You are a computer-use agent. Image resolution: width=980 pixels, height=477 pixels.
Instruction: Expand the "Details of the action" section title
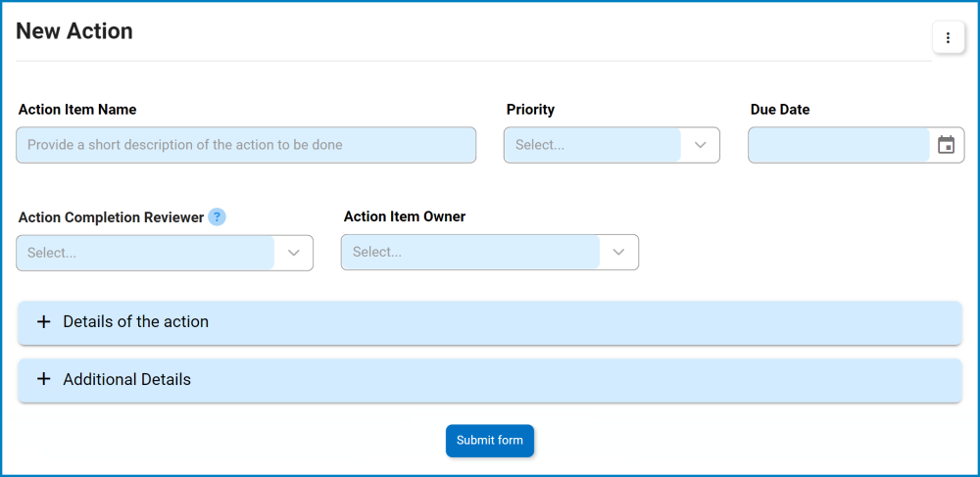click(x=135, y=322)
